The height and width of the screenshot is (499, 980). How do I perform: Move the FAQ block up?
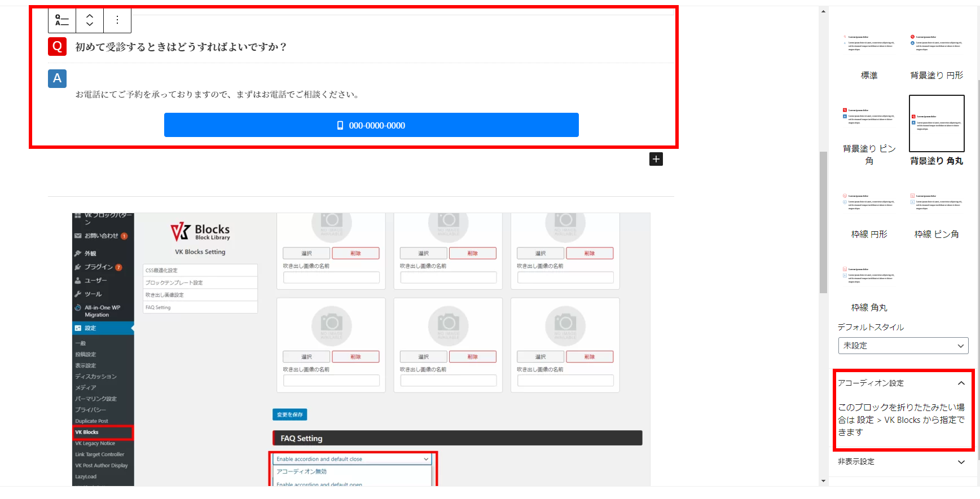pos(90,16)
